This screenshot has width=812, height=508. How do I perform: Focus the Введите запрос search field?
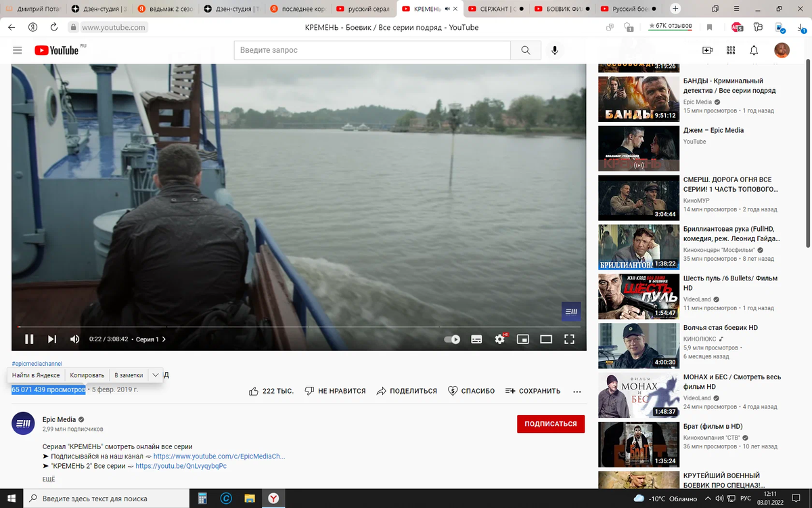coord(372,50)
